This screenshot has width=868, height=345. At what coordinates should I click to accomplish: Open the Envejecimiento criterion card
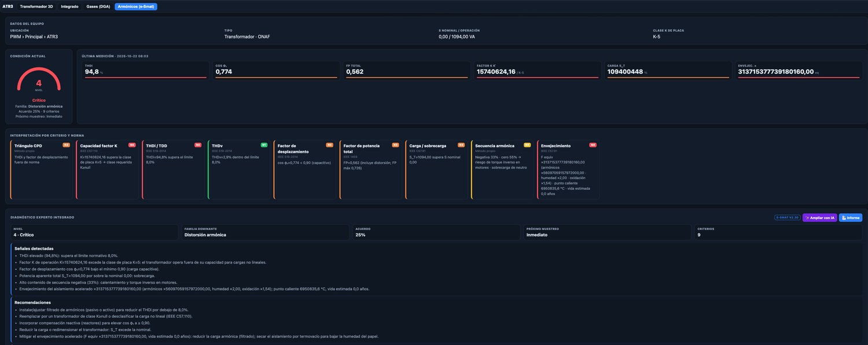coord(568,169)
